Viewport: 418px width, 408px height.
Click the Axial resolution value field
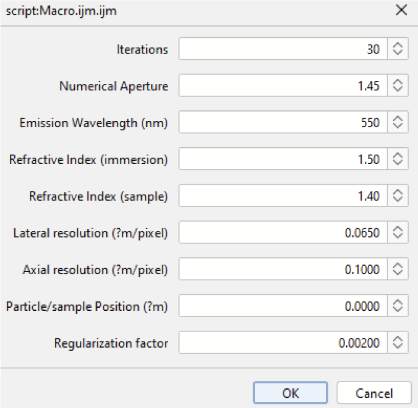point(283,269)
